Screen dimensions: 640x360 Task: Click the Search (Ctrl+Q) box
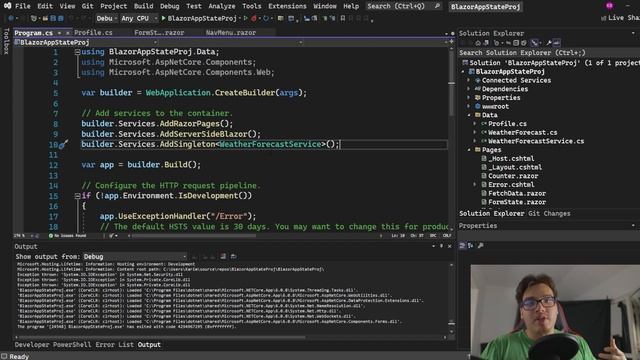[403, 6]
